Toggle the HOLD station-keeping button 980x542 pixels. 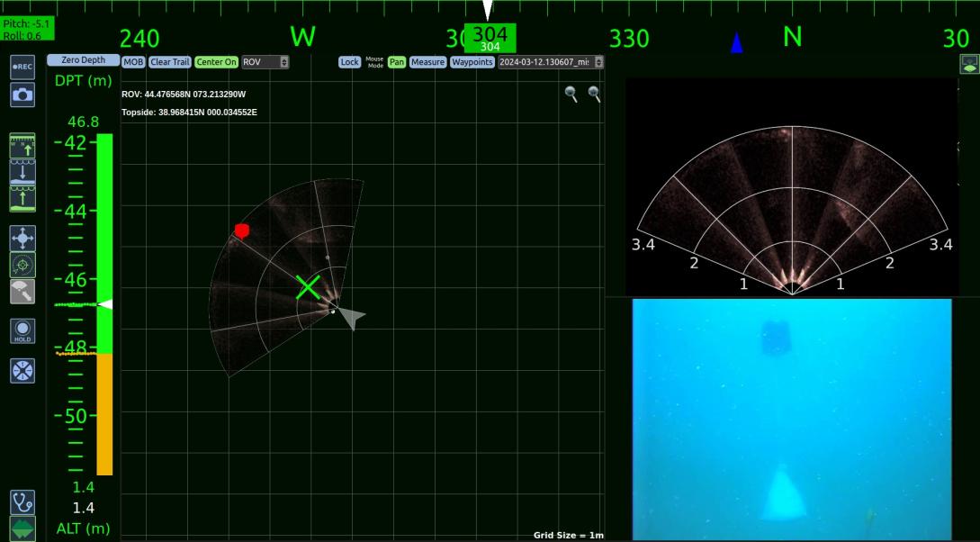point(22,330)
